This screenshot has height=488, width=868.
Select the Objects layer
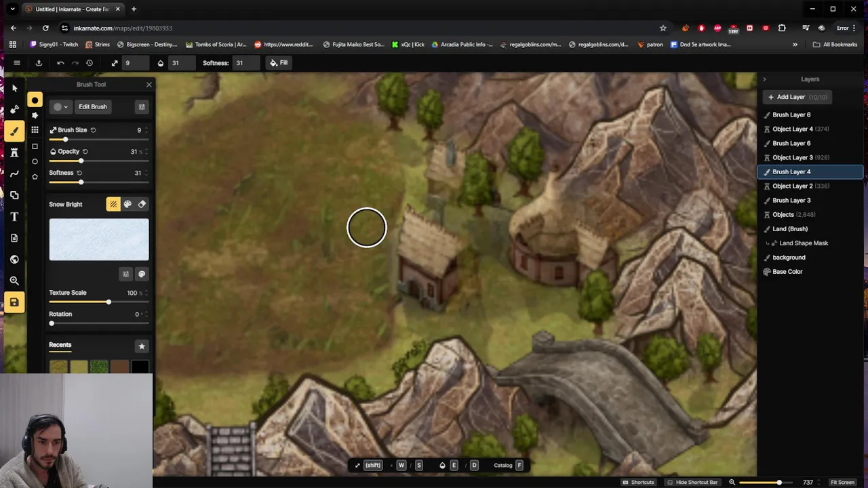coord(810,214)
